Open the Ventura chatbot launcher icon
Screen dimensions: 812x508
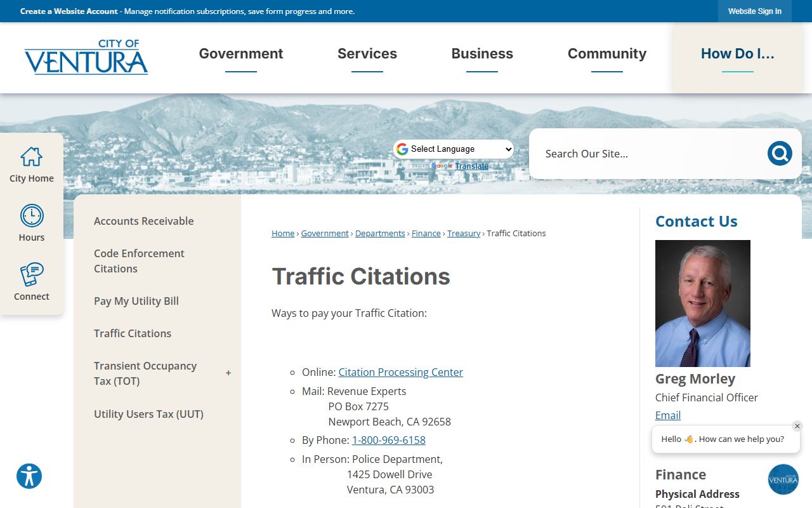click(783, 479)
